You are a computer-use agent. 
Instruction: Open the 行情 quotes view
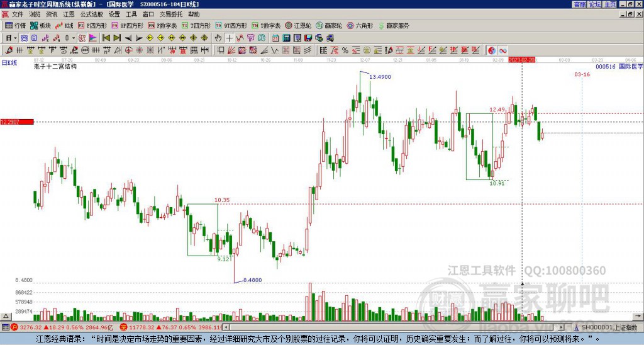[15, 25]
